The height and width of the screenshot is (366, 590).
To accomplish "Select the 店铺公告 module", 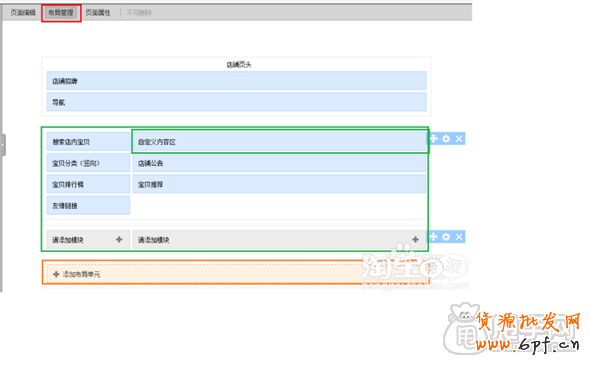I will (279, 163).
